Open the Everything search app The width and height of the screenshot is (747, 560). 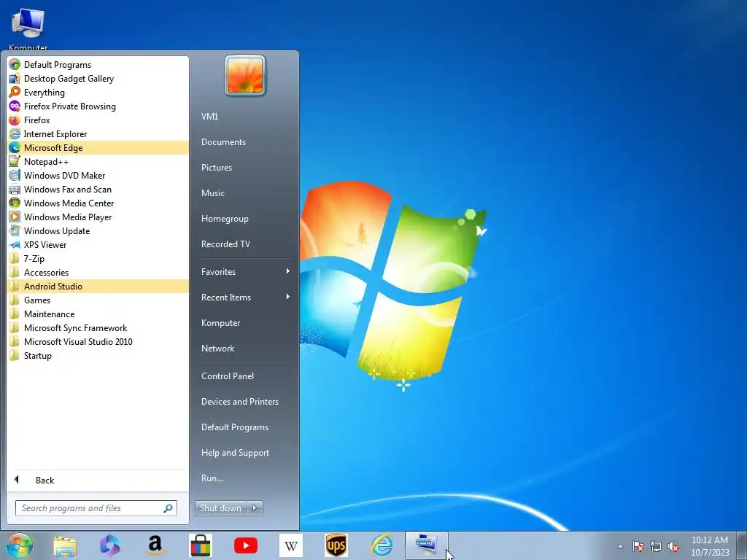(98, 93)
